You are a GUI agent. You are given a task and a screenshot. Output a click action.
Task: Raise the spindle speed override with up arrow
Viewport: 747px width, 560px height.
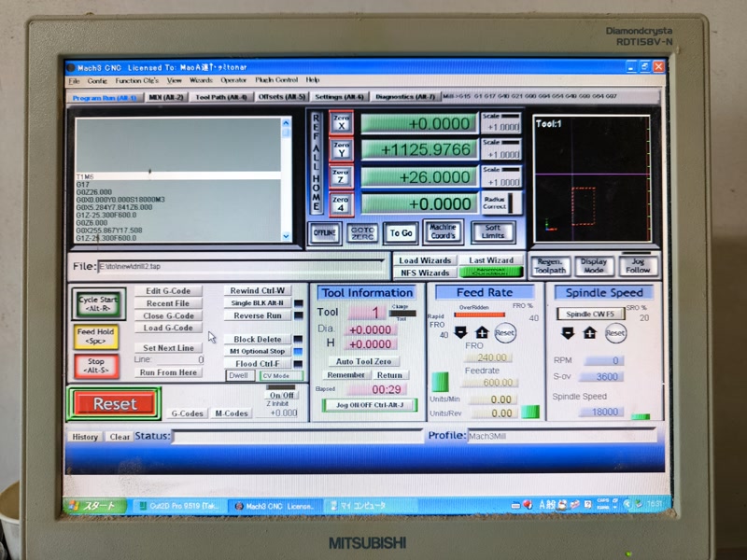click(x=590, y=333)
